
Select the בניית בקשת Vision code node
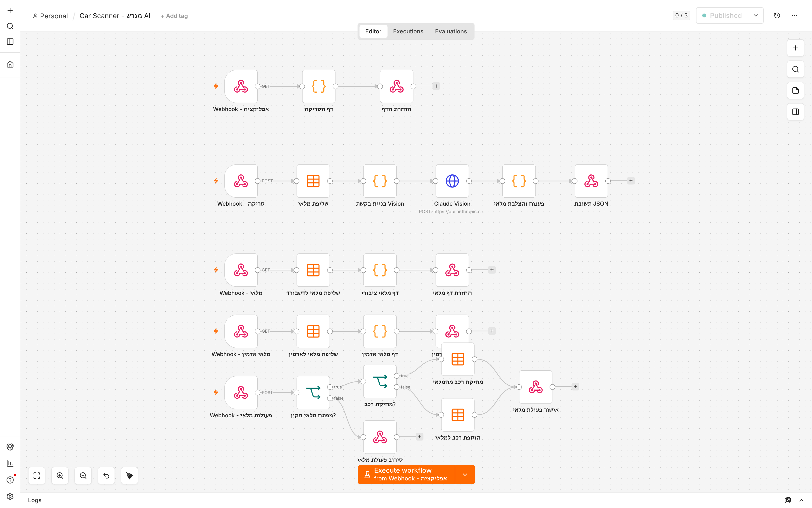[380, 181]
